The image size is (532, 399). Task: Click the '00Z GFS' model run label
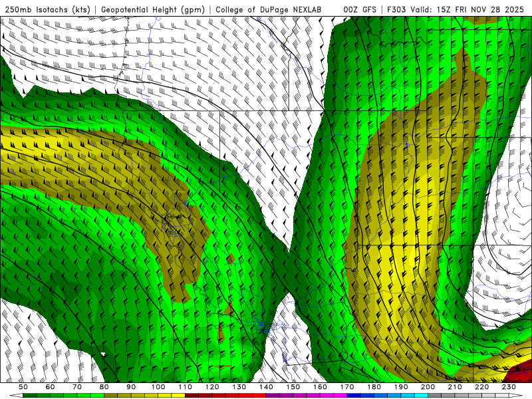point(360,10)
